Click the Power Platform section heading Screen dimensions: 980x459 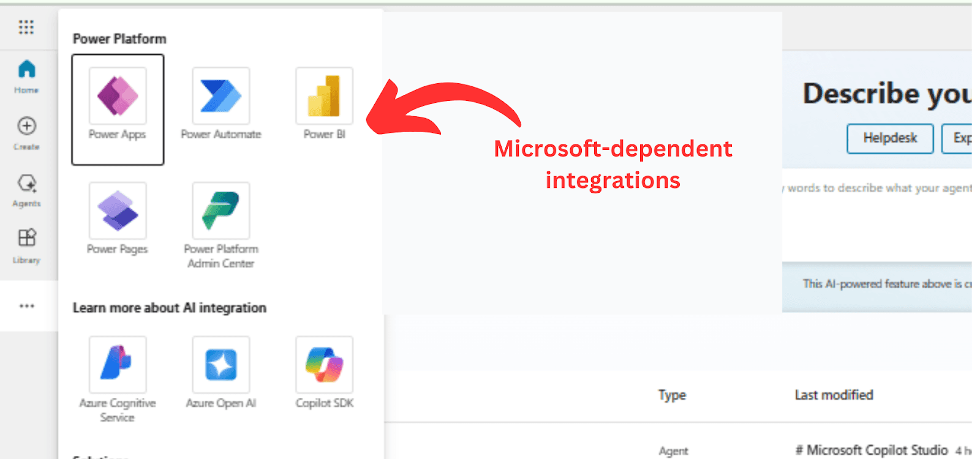(119, 39)
